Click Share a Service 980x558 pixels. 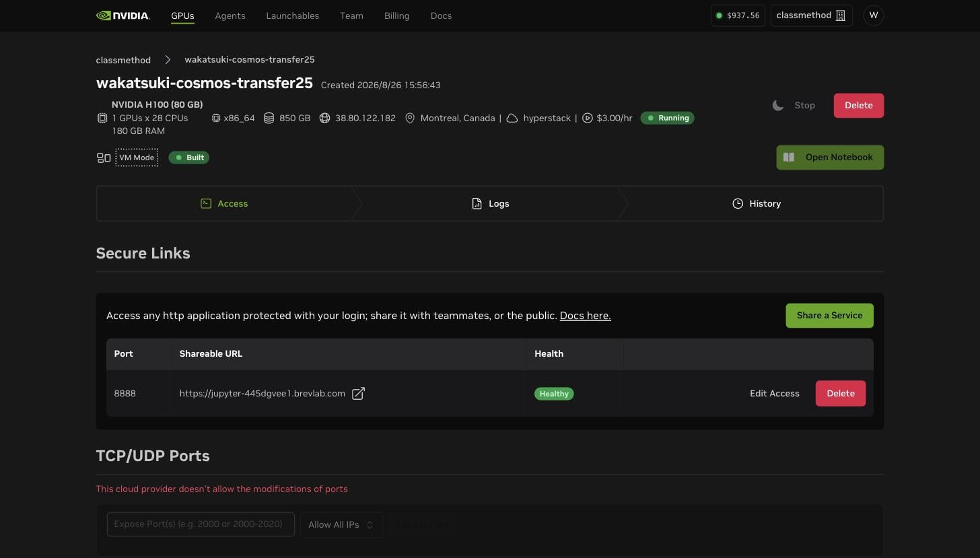(829, 316)
